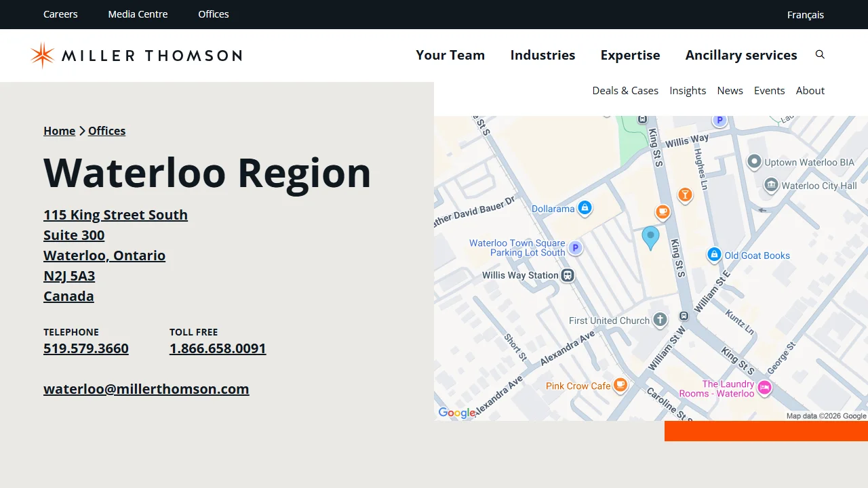Click The Laundry Rooms hotel icon
Image resolution: width=868 pixels, height=488 pixels.
pyautogui.click(x=764, y=388)
